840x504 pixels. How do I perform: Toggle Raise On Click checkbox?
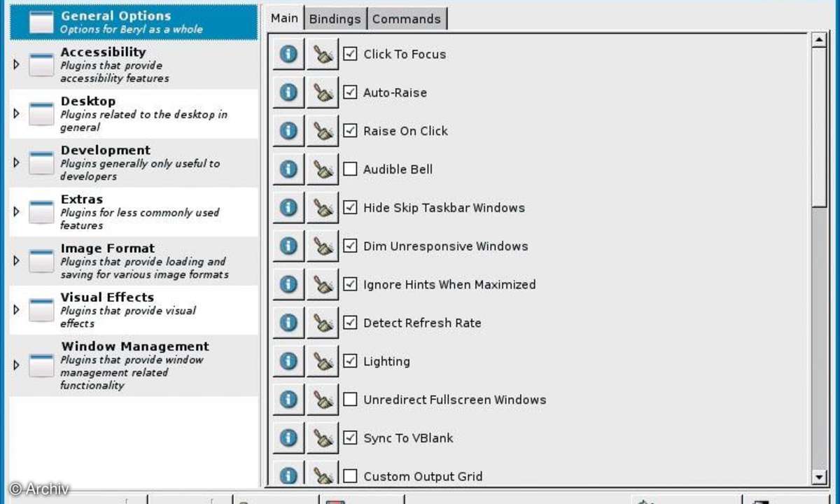[351, 131]
